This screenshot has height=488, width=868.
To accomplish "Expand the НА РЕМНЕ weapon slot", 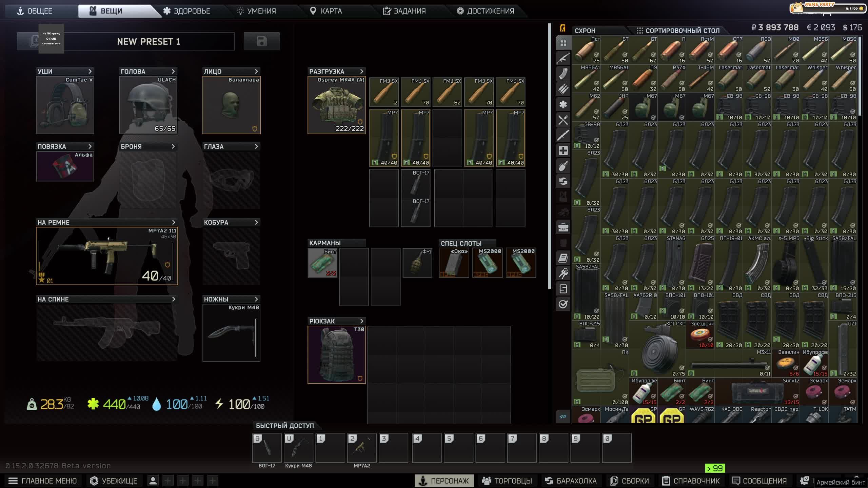I will pos(174,222).
